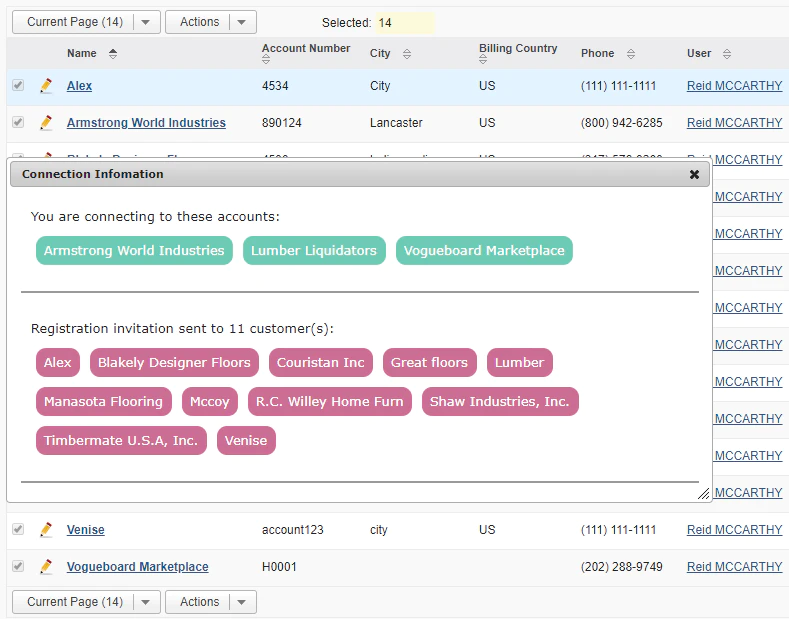Click the green Lumber Liquidators account tag
The image size is (789, 619).
point(314,251)
